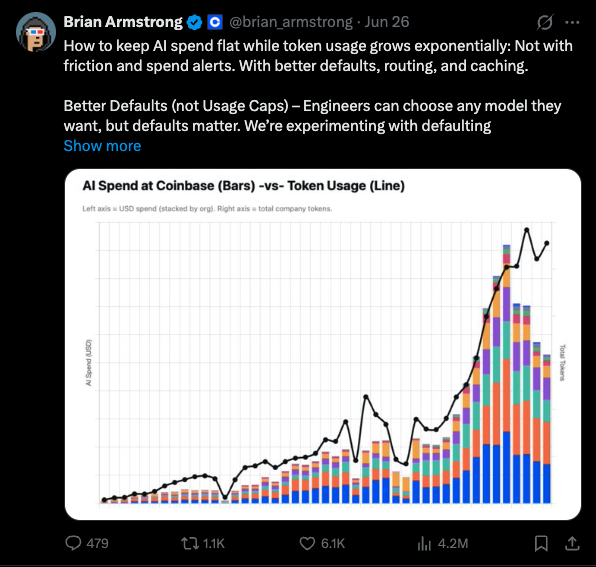Open the three-dot more options menu
Viewport: 596px width, 567px height.
coord(572,22)
